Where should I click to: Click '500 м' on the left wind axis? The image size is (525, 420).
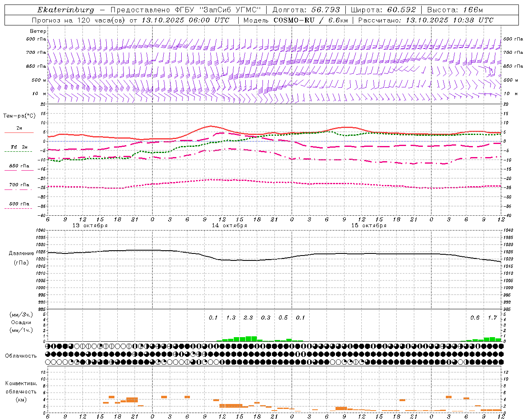[x=39, y=80]
